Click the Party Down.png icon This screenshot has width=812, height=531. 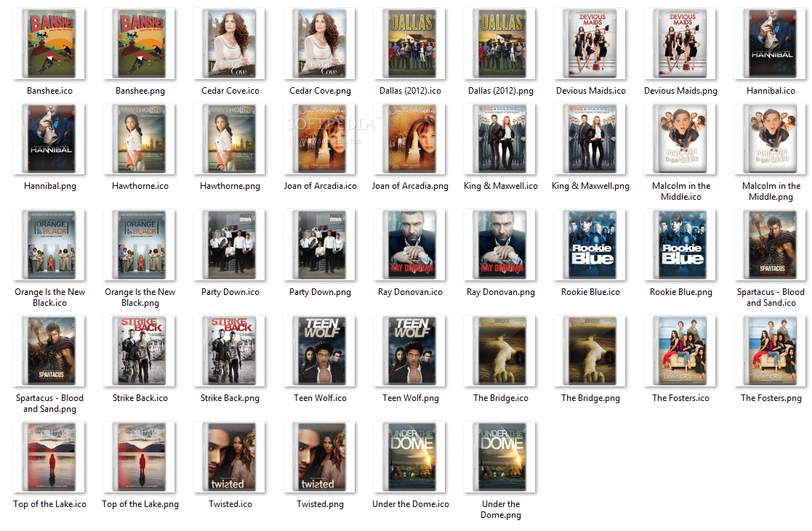320,245
